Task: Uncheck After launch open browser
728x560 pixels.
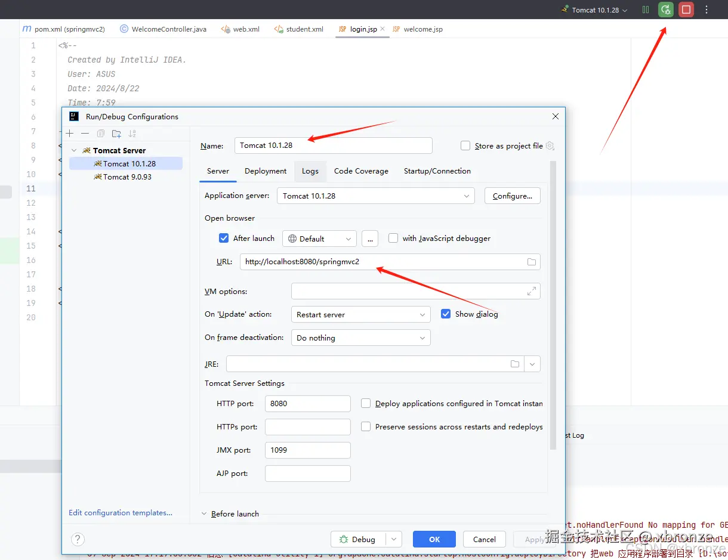Action: [x=224, y=238]
